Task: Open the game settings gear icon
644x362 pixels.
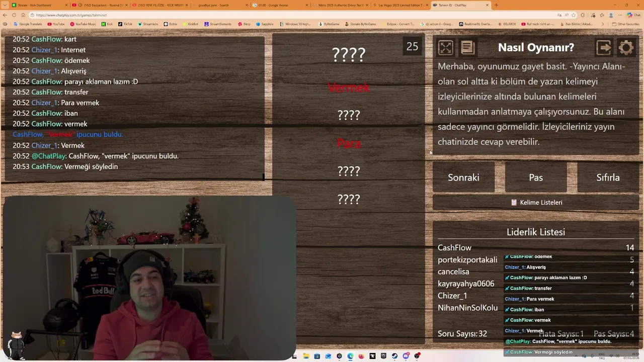Action: (x=626, y=47)
